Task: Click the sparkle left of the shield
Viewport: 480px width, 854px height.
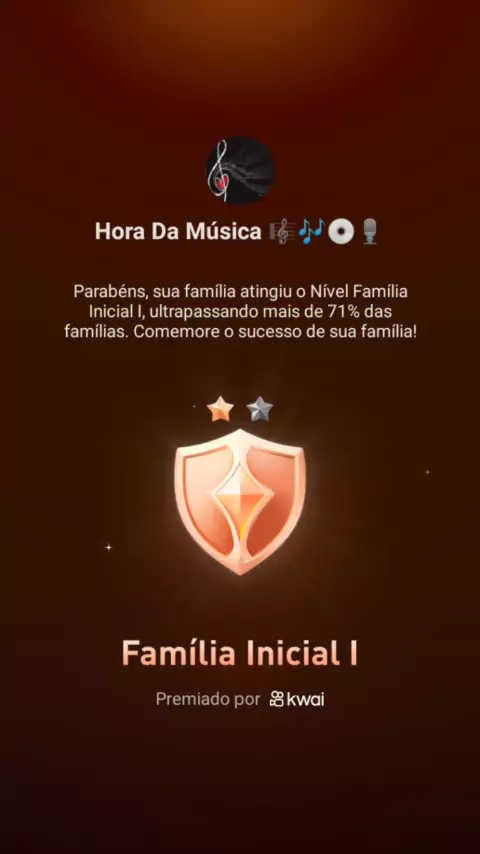Action: 108,547
